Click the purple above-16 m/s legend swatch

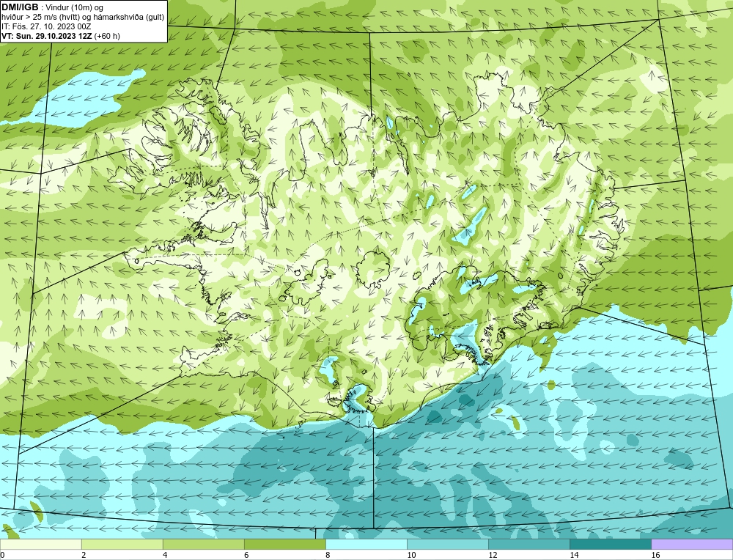(x=692, y=544)
